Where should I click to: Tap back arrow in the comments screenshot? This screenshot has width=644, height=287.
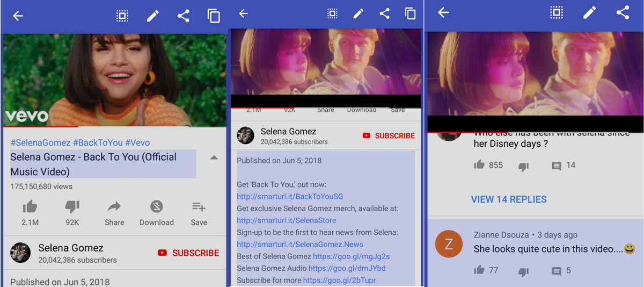pos(443,12)
